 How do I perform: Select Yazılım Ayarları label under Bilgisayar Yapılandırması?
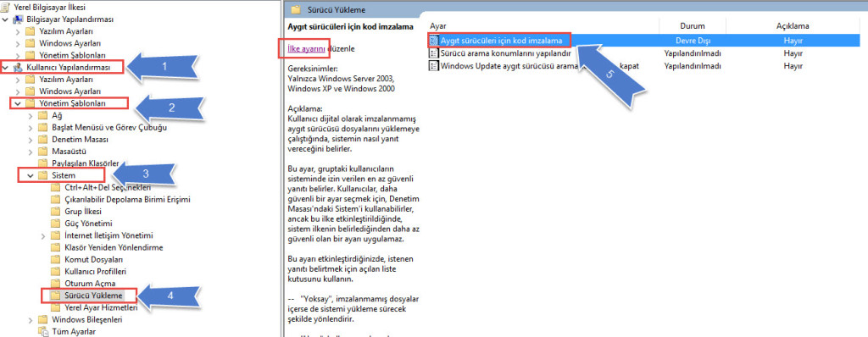point(66,31)
